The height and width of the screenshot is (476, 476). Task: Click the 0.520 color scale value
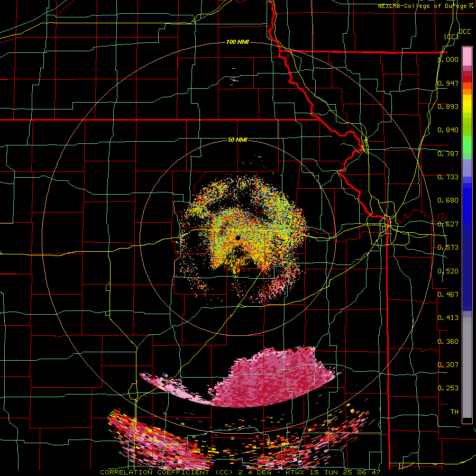pos(448,271)
